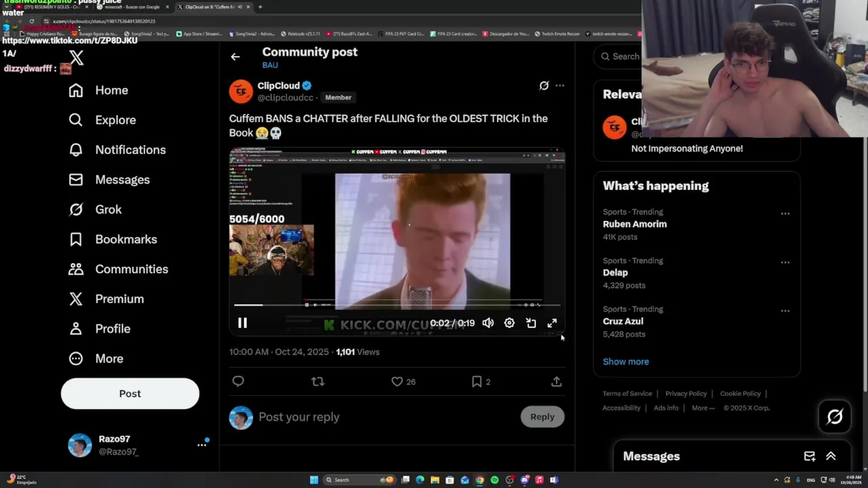
Task: Click the post timestamp 10:00 AM Oct 24, 2025
Action: click(279, 352)
